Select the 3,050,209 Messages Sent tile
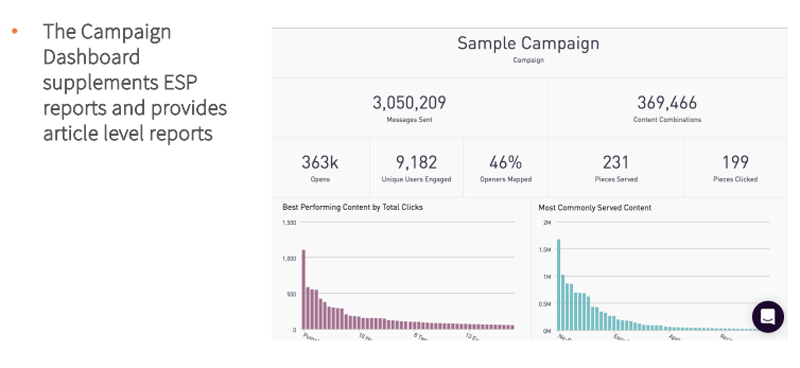Image resolution: width=800 pixels, height=368 pixels. tap(409, 108)
